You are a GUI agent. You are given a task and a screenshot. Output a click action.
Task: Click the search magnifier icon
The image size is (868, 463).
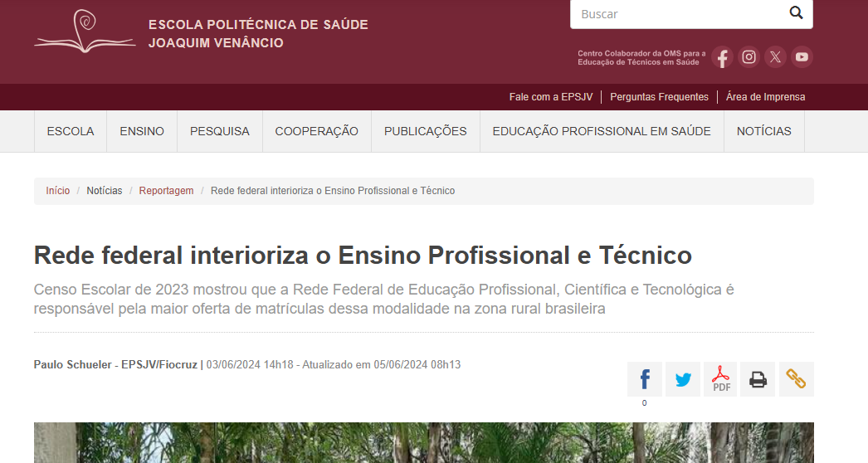tap(796, 12)
